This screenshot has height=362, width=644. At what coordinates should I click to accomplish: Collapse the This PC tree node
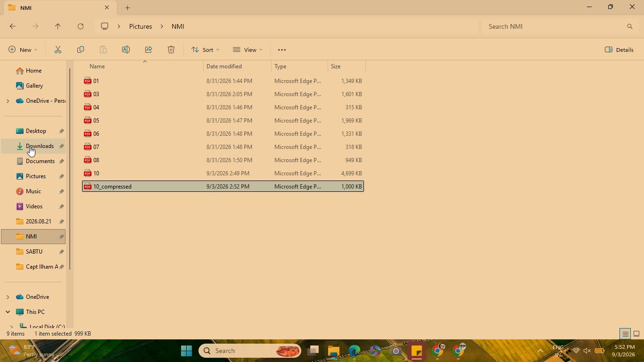pos(8,312)
